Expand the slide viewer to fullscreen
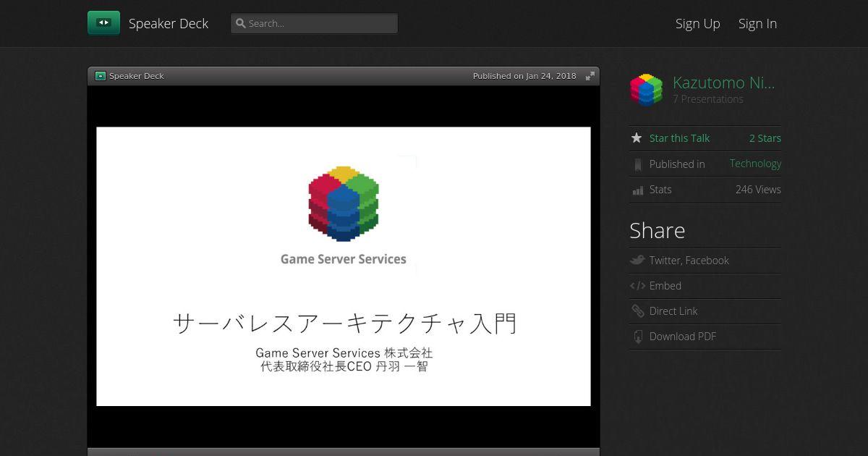The height and width of the screenshot is (456, 868). point(590,76)
